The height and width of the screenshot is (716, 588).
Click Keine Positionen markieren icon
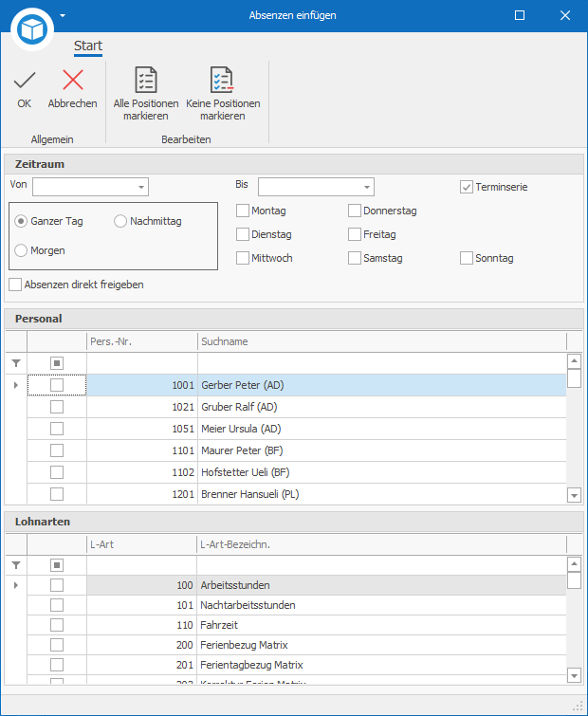coord(222,80)
